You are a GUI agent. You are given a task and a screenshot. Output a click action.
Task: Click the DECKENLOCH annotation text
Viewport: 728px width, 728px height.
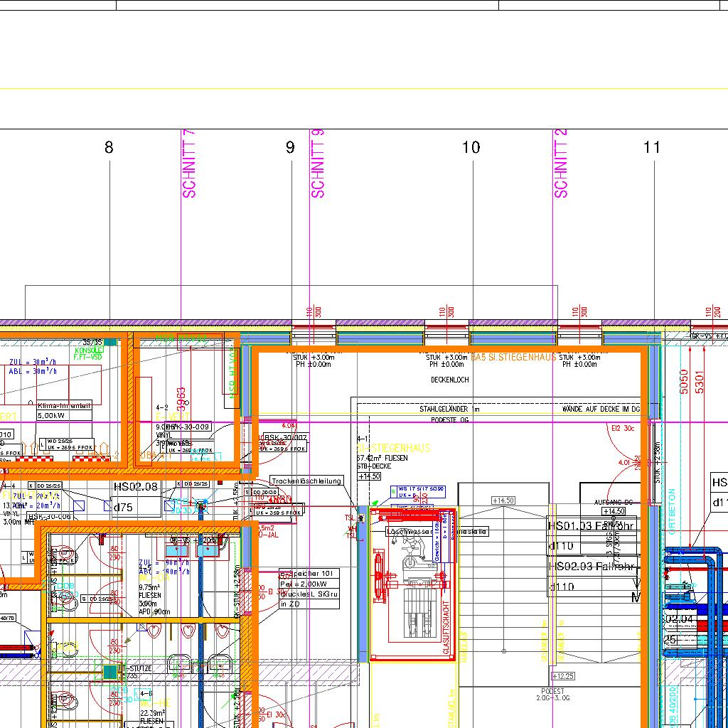click(450, 380)
